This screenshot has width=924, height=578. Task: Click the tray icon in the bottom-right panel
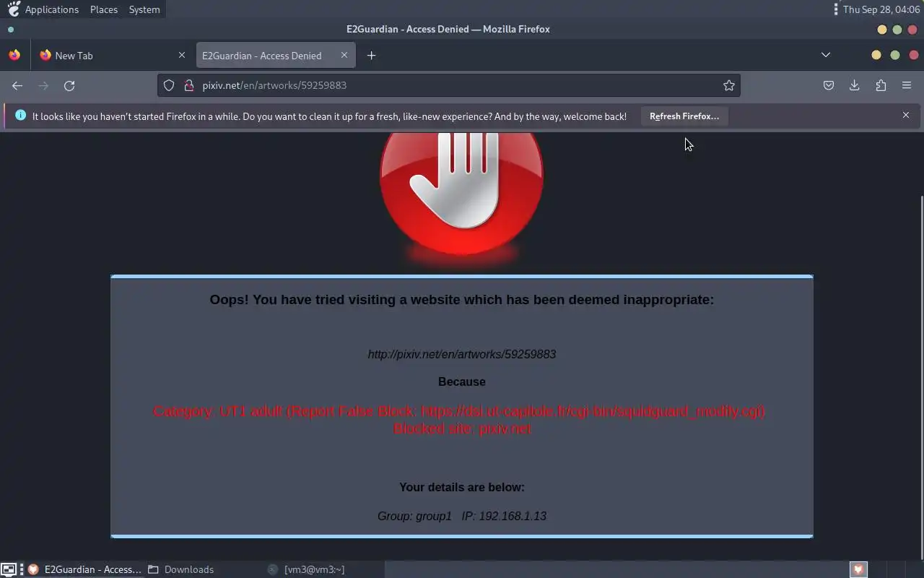click(x=858, y=569)
